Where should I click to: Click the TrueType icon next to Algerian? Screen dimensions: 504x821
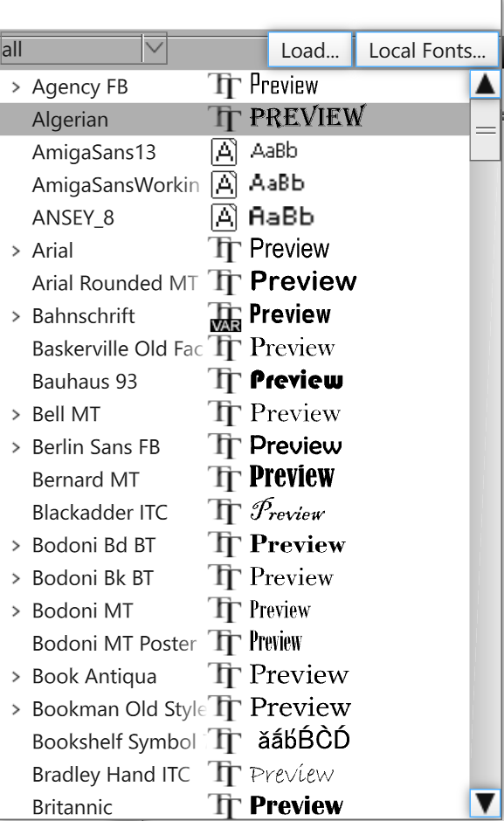pos(224,118)
